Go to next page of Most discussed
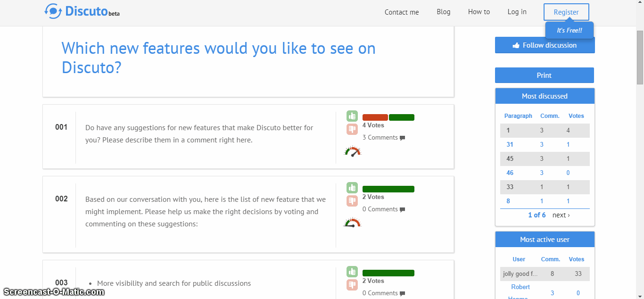The height and width of the screenshot is (299, 644). coord(561,215)
